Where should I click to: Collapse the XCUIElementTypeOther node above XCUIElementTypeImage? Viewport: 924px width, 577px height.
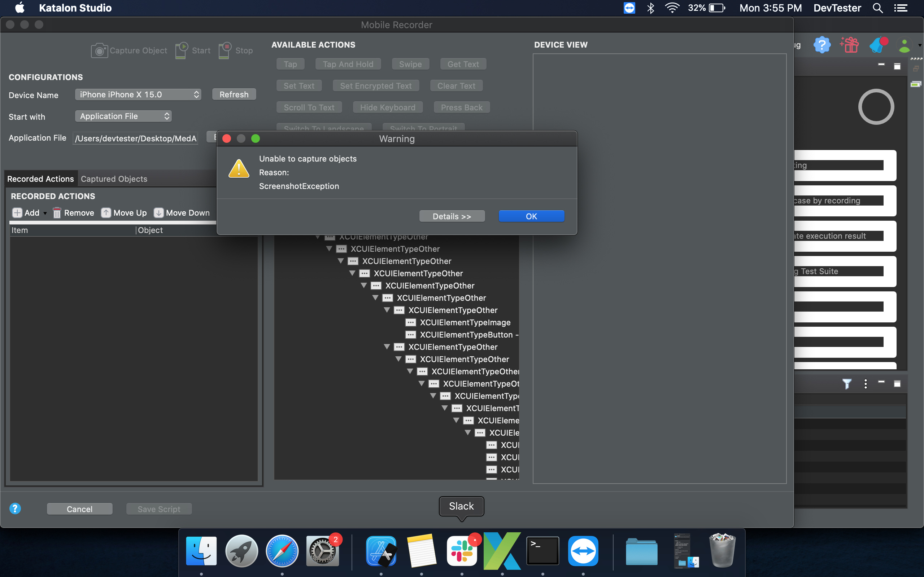[x=387, y=310]
